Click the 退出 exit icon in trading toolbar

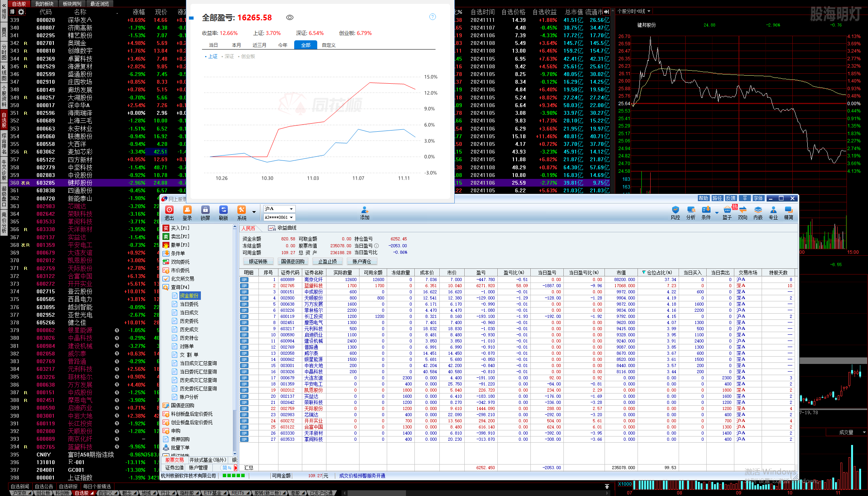click(169, 212)
